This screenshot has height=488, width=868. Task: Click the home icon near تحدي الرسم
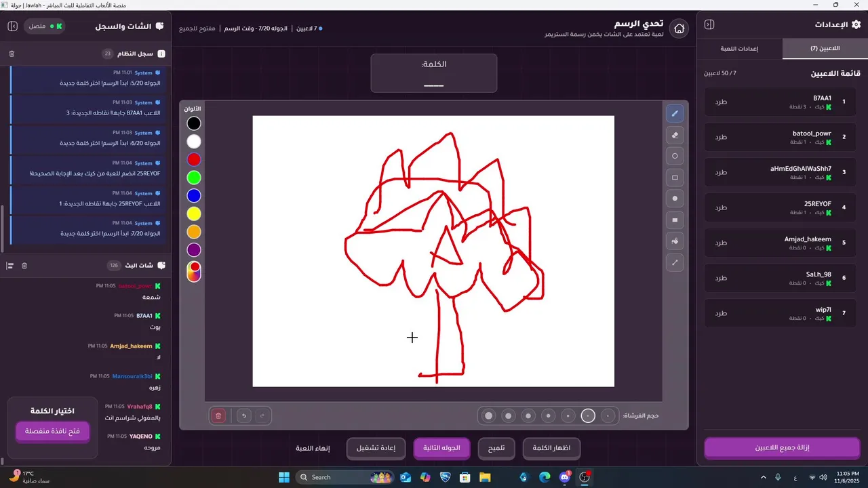pyautogui.click(x=679, y=28)
